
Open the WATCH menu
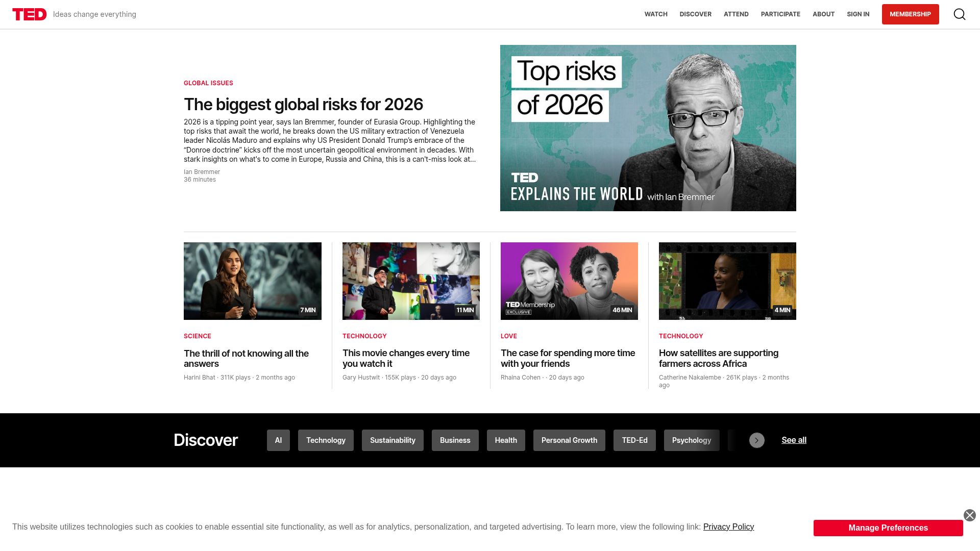[x=656, y=14]
